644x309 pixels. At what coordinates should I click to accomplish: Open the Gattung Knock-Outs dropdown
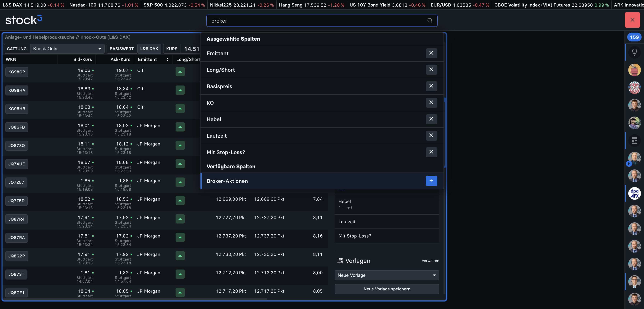[x=67, y=49]
